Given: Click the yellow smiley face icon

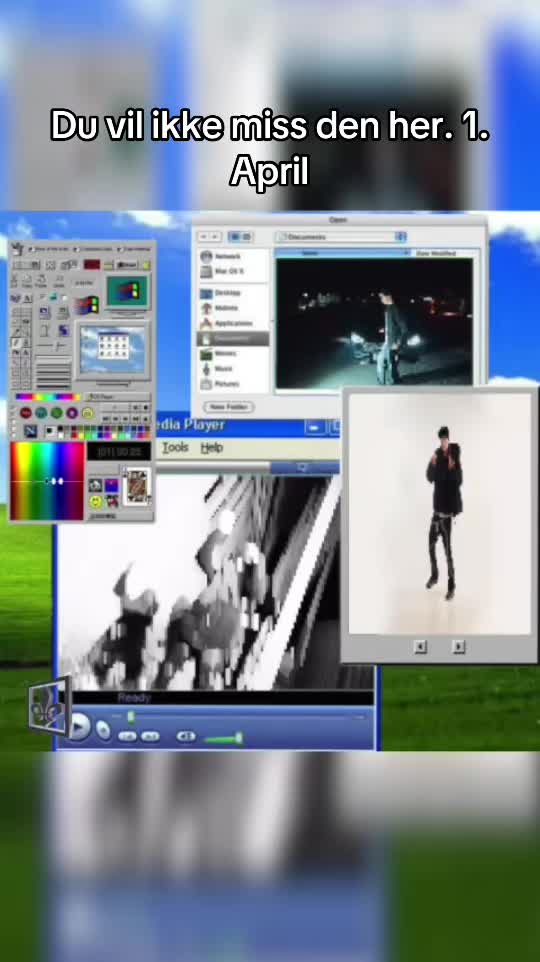Looking at the screenshot, I should [96, 501].
